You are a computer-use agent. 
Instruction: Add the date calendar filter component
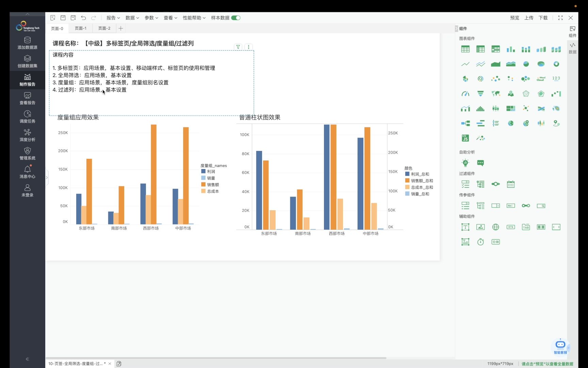(x=510, y=184)
